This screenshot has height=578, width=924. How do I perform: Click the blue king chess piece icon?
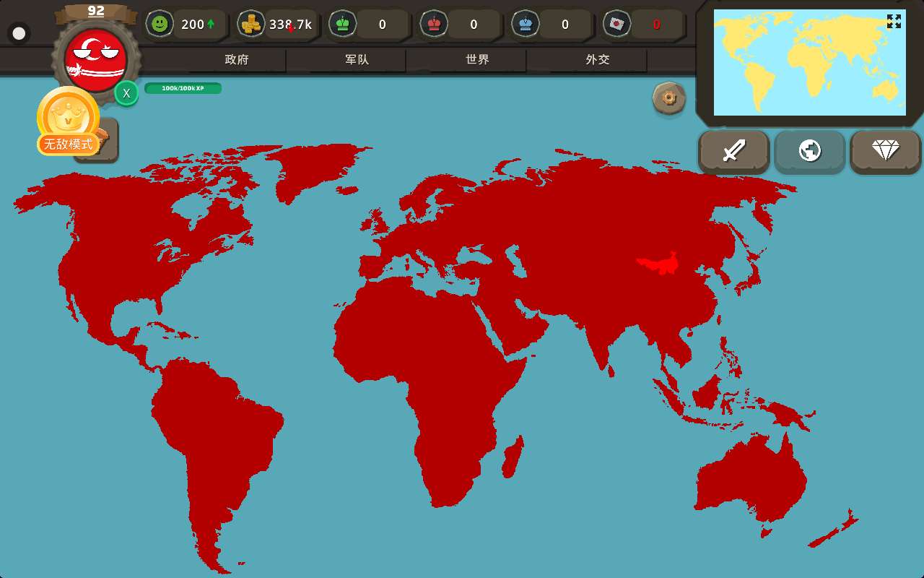click(525, 24)
